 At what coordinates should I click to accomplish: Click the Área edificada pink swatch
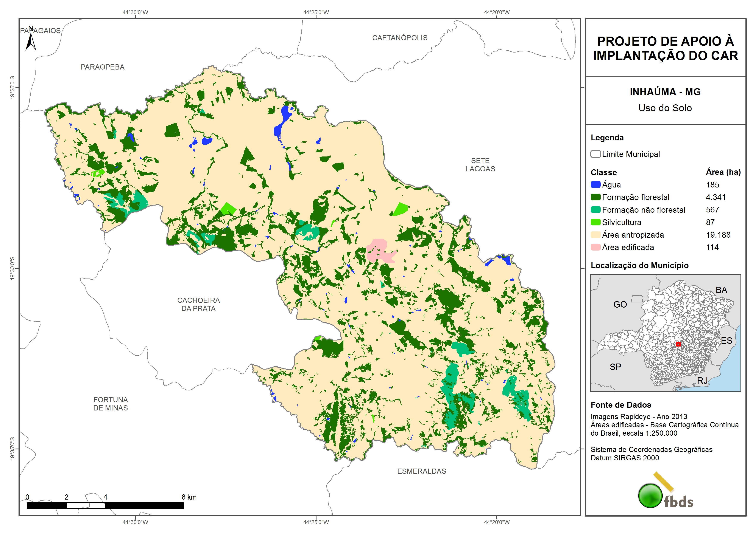[595, 247]
